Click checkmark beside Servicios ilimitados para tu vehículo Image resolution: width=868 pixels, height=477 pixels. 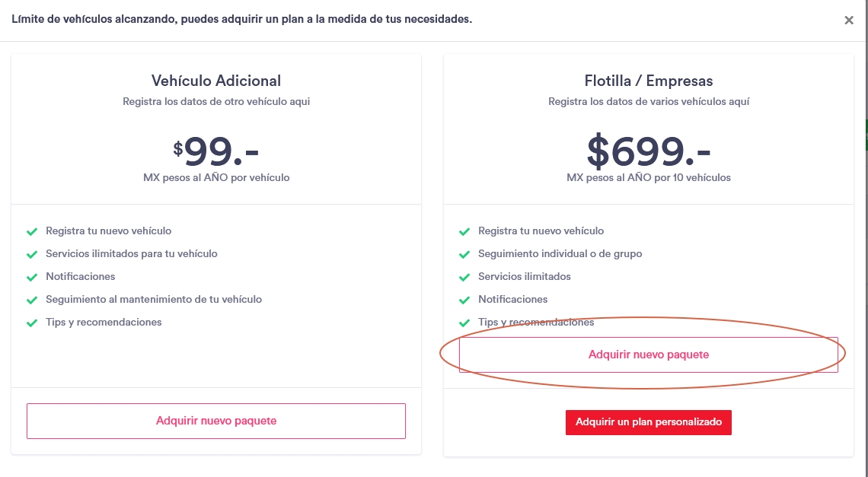point(32,254)
